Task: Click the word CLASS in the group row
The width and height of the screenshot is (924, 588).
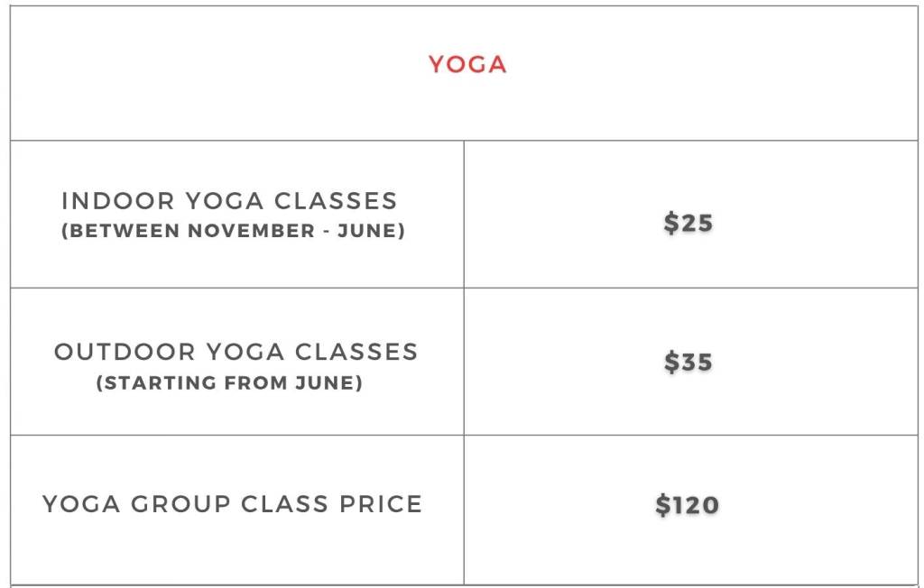Action: pyautogui.click(x=284, y=504)
